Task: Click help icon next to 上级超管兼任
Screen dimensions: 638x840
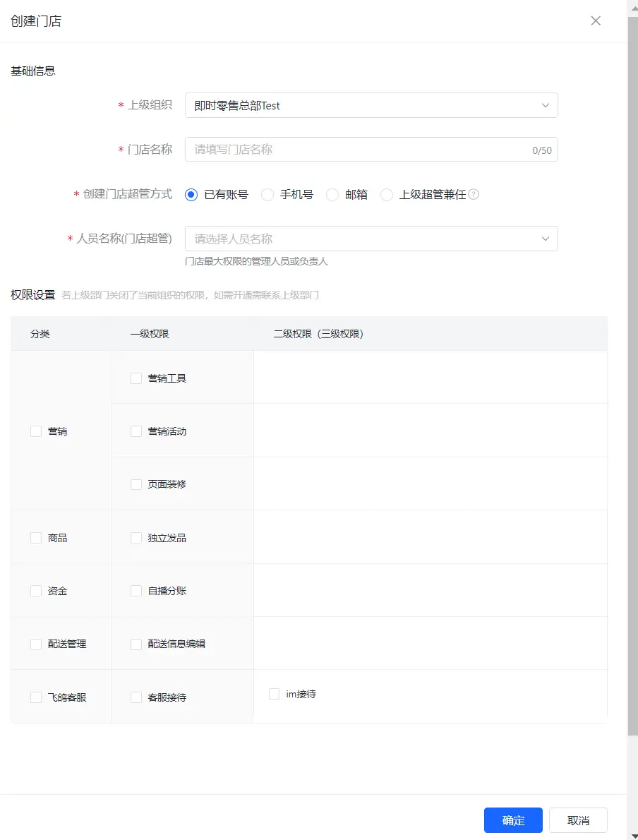Action: coord(474,194)
